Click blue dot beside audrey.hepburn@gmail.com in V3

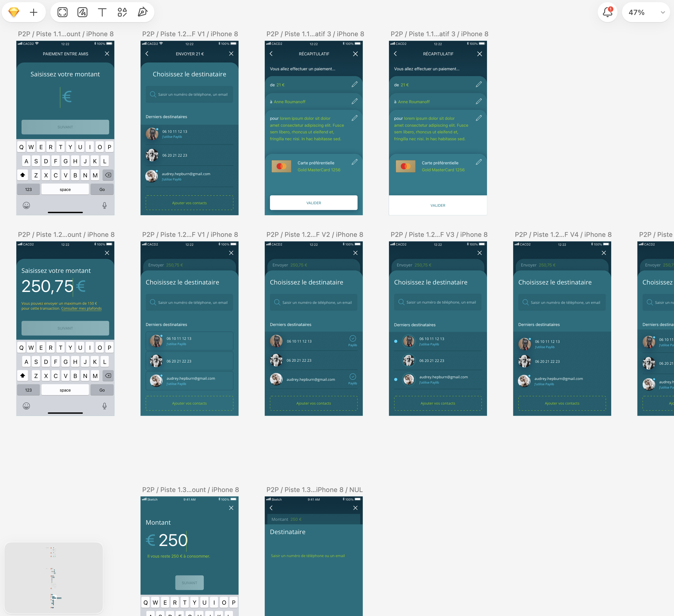[x=396, y=380]
